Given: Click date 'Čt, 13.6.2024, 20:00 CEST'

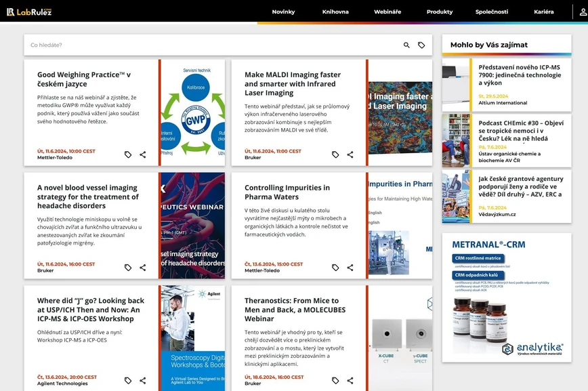Looking at the screenshot, I should tap(67, 377).
